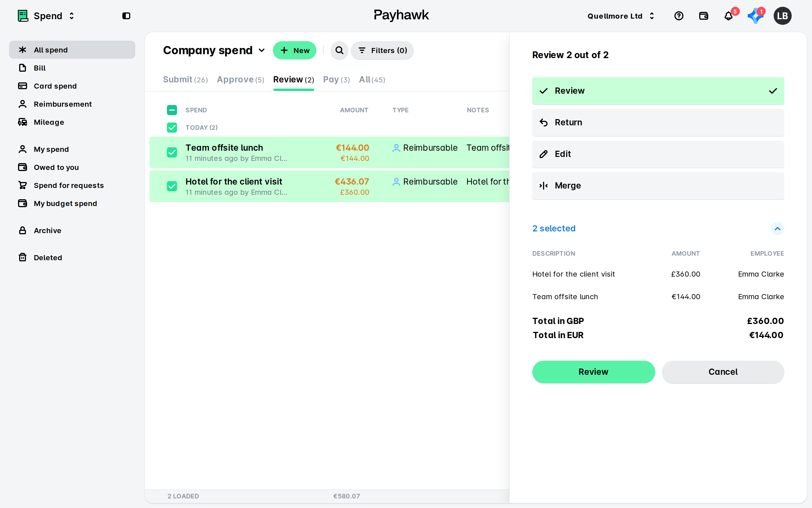Open the LB user avatar
812x508 pixels.
pos(782,16)
